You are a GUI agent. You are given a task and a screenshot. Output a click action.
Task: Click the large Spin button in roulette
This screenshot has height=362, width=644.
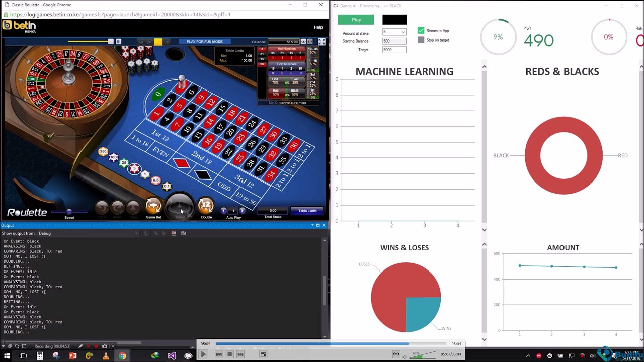click(180, 206)
